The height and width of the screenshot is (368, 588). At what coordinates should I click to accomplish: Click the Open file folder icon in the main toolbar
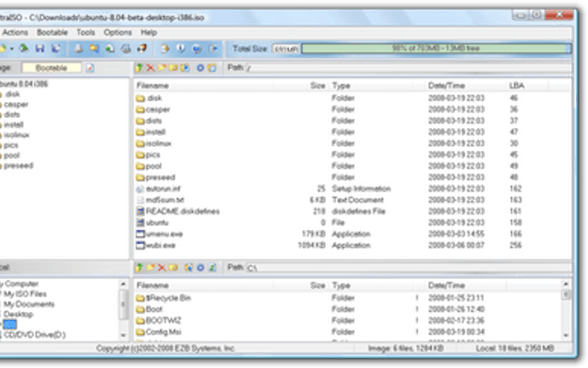pyautogui.click(x=3, y=49)
